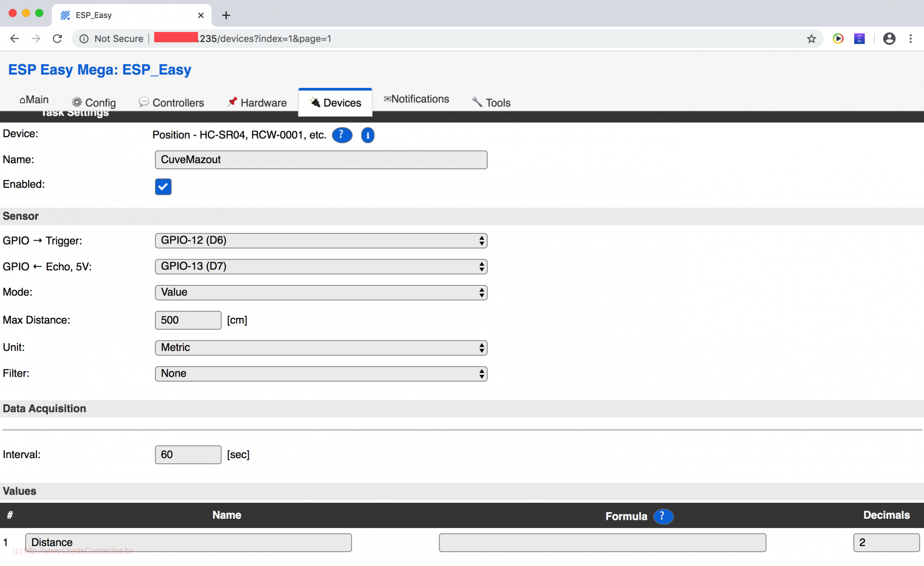Viewport: 924px width, 566px height.
Task: Open a new browser tab with plus icon
Action: click(x=226, y=15)
